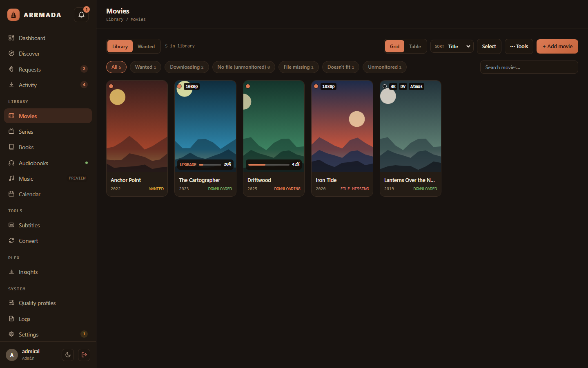The image size is (588, 368).
Task: Toggle monitored circle on Lanterns Over the N...
Action: [385, 86]
